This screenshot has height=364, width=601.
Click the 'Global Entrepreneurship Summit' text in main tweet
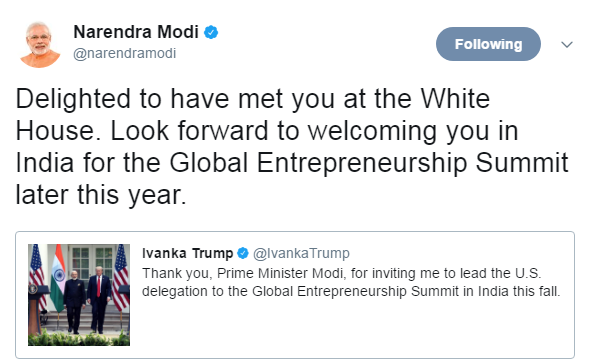[369, 163]
